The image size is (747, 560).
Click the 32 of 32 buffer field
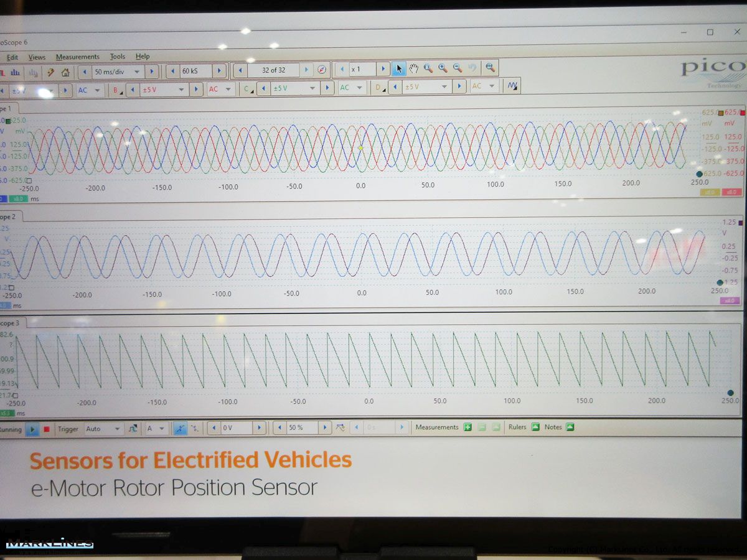273,70
